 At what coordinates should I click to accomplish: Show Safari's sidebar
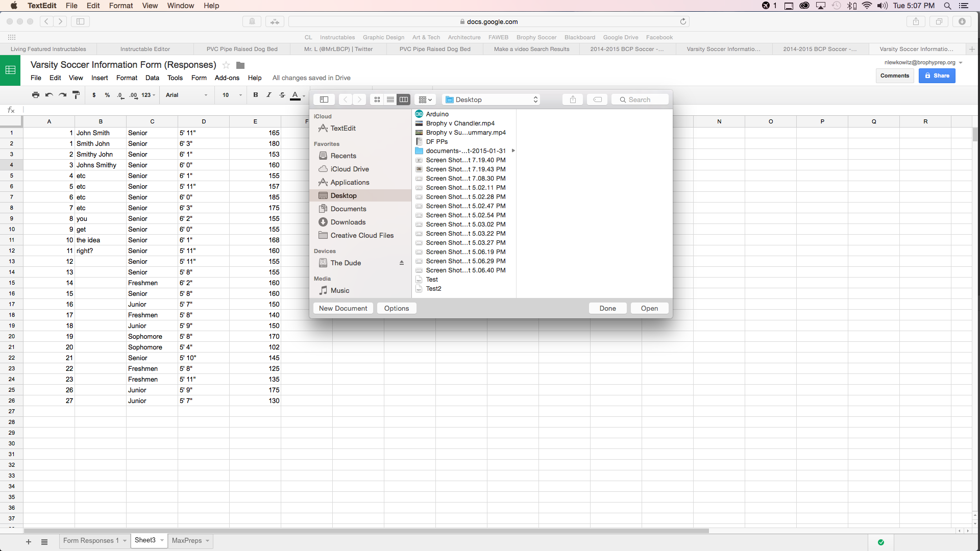(80, 21)
